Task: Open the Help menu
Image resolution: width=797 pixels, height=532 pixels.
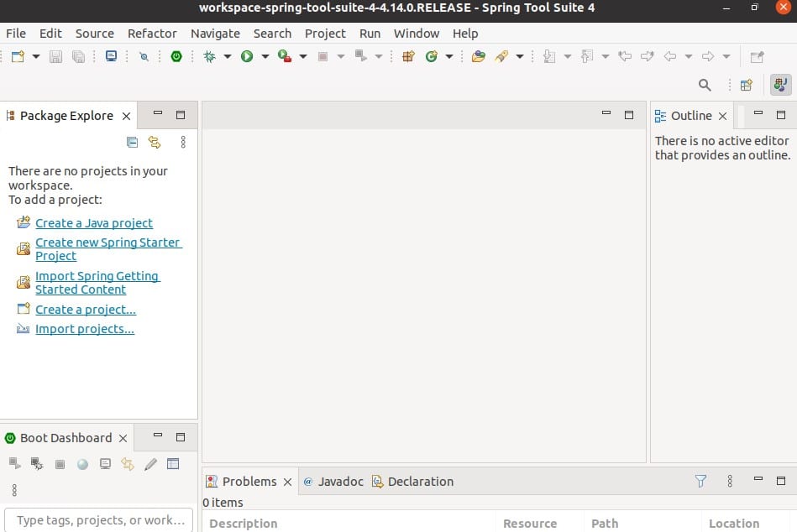Action: click(x=465, y=34)
